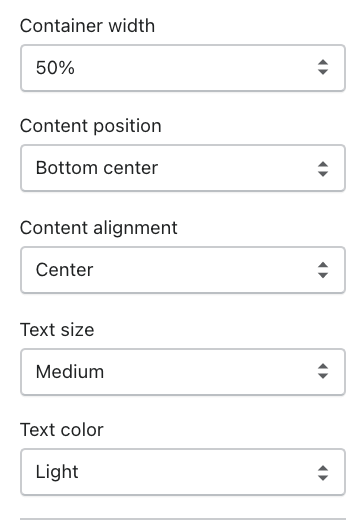Open the Content position dropdown
364x522 pixels.
(x=183, y=168)
